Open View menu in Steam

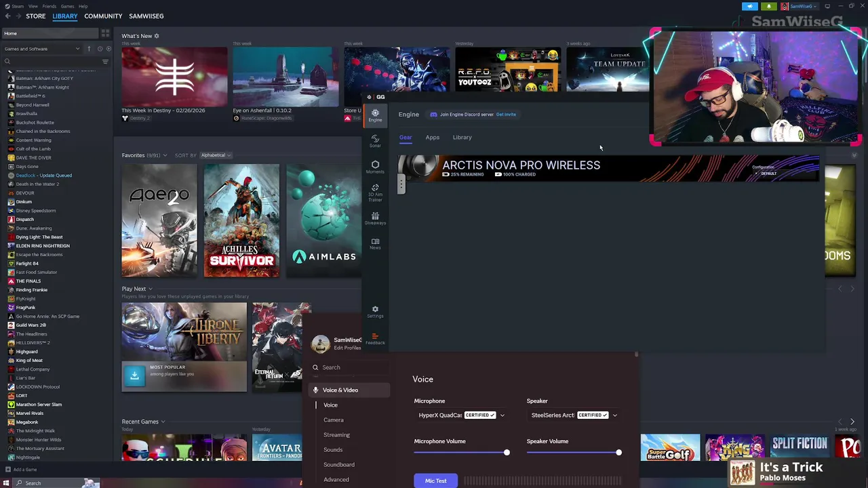tap(33, 6)
